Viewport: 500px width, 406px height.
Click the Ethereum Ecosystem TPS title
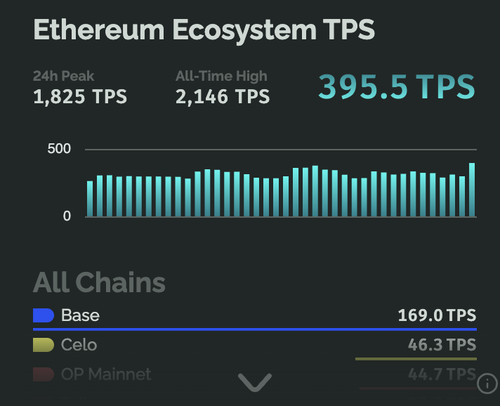point(204,31)
